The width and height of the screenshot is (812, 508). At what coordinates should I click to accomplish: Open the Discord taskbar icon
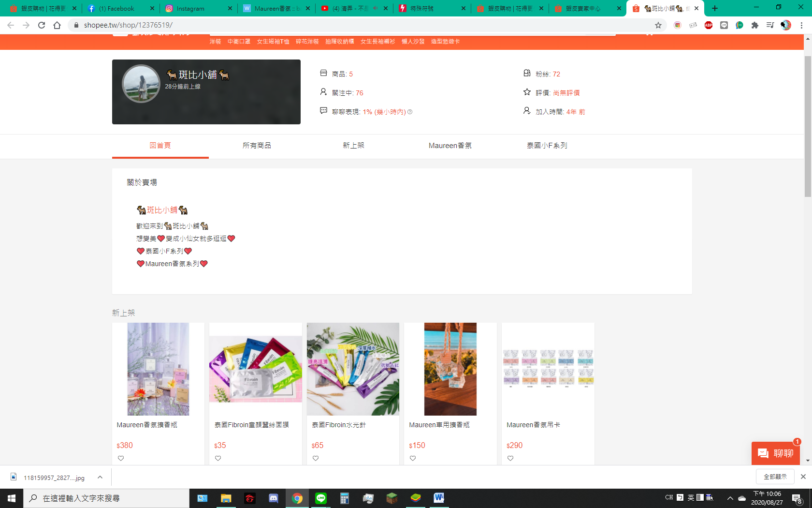273,498
